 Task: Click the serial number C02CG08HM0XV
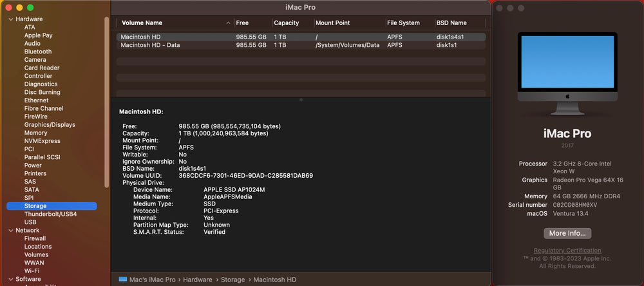click(x=575, y=205)
